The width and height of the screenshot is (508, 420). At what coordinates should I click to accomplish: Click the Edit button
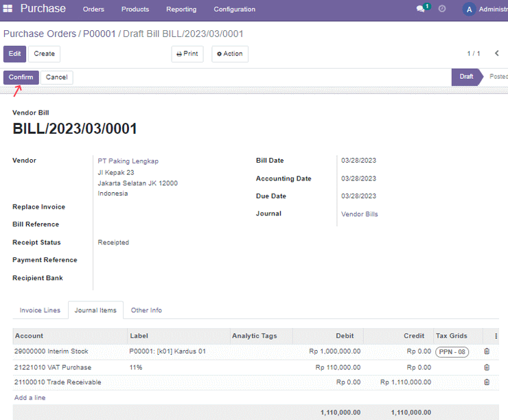14,54
